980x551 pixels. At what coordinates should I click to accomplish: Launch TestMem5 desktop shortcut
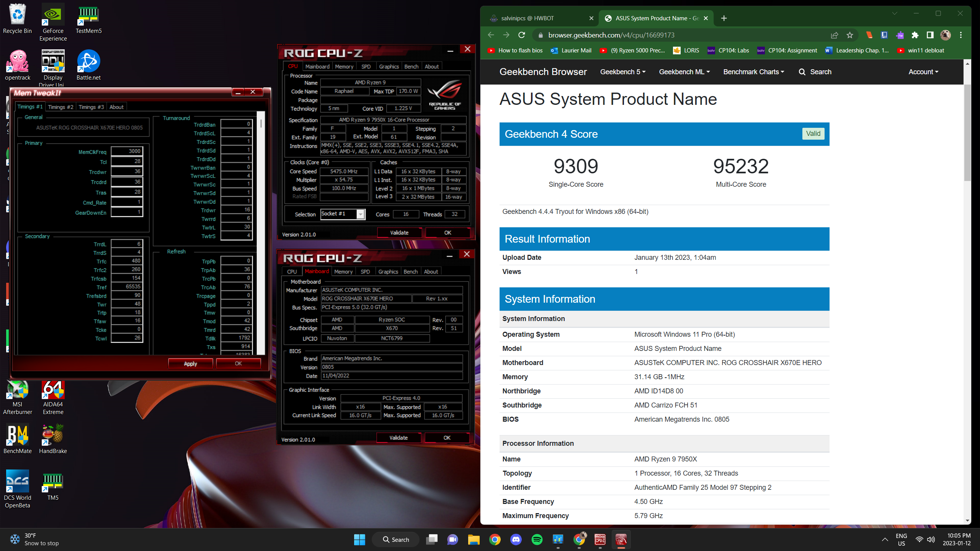88,19
